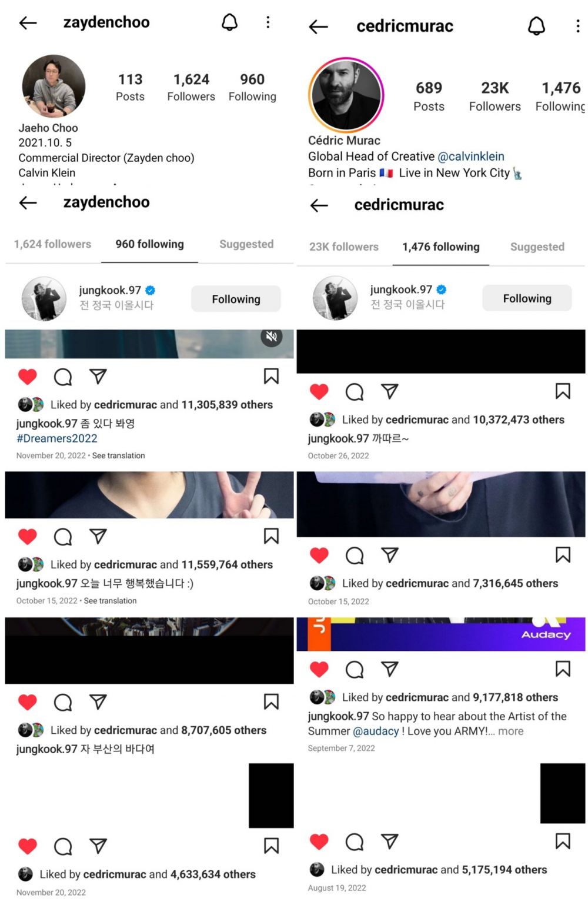
Task: Bookmark the Audacy Artist of the Summer post
Action: 563,669
